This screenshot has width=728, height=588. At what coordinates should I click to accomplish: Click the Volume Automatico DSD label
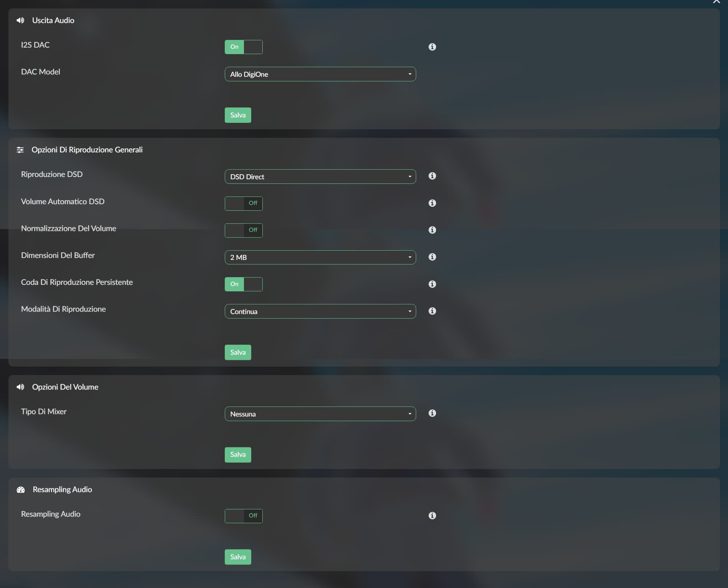pos(63,202)
